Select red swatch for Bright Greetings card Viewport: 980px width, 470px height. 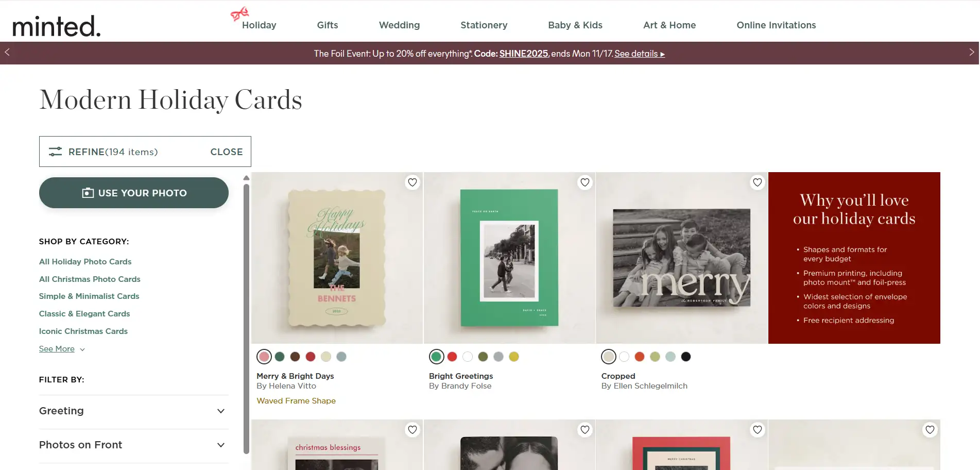pos(452,357)
